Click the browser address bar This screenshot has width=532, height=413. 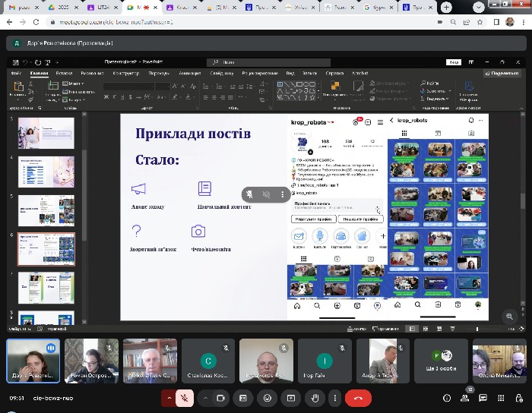[x=228, y=23]
